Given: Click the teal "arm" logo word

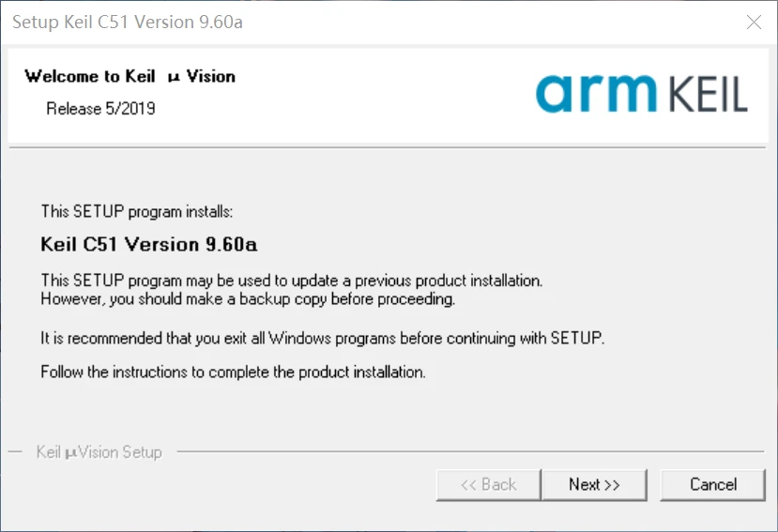Looking at the screenshot, I should point(597,93).
